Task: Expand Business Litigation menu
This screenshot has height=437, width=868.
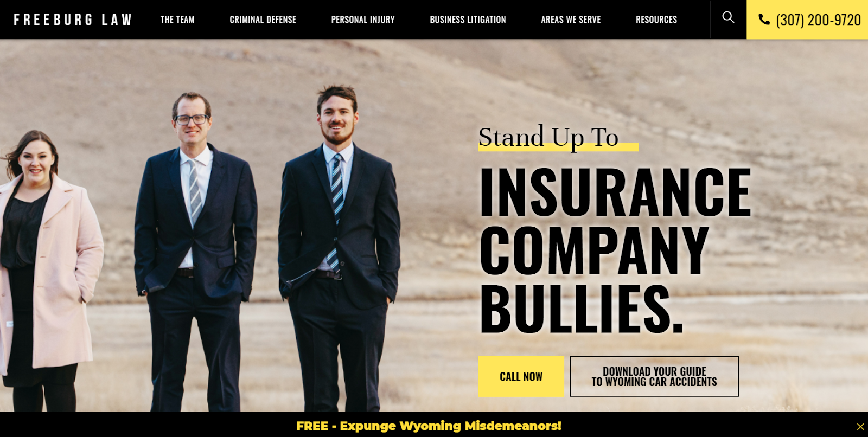Action: tap(468, 20)
